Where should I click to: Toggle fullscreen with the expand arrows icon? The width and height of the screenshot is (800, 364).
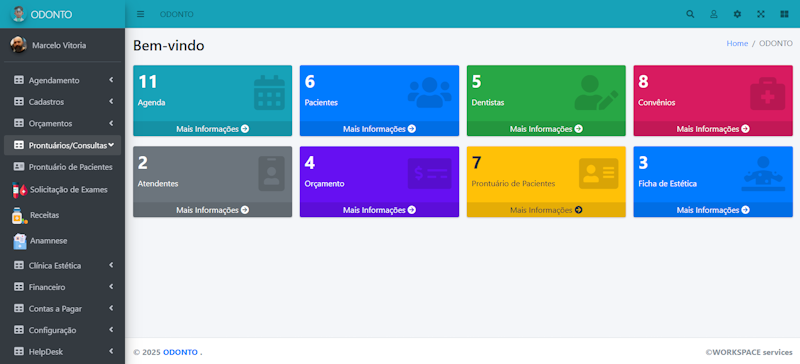761,14
